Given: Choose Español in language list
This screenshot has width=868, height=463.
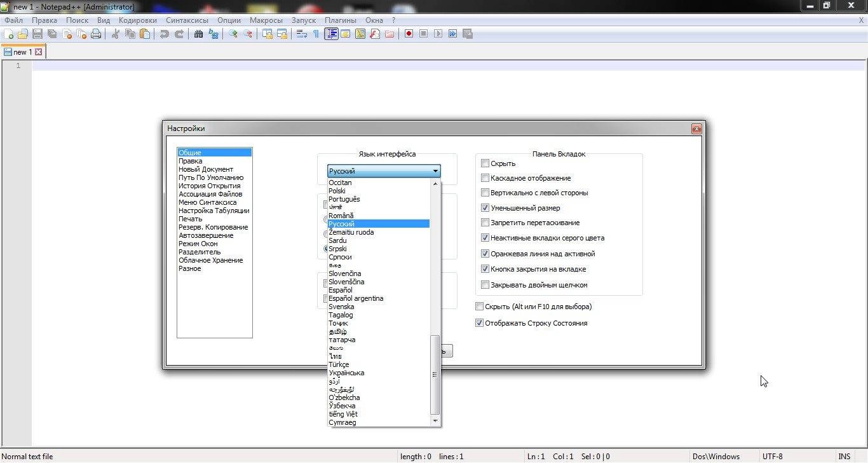Looking at the screenshot, I should coord(379,290).
